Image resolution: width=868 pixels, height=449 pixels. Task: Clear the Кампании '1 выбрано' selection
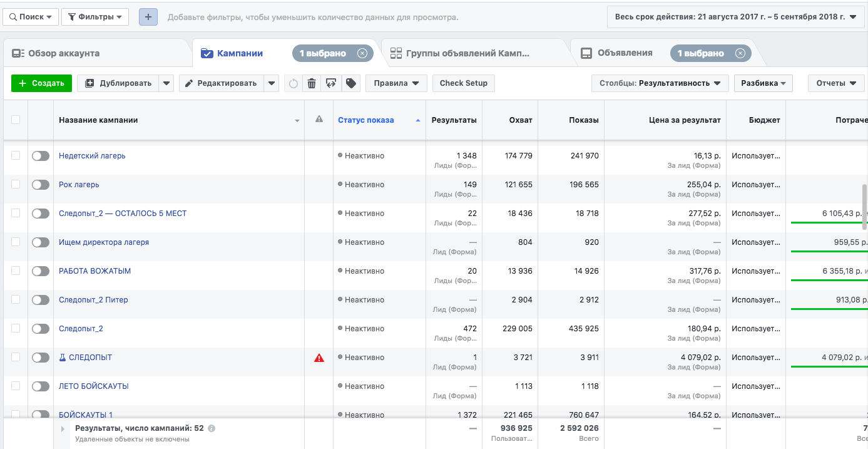point(362,53)
